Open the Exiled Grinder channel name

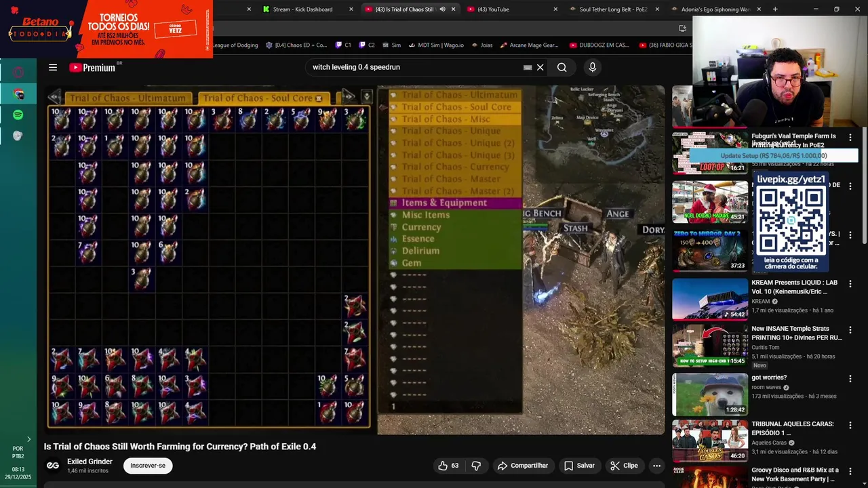coord(90,462)
